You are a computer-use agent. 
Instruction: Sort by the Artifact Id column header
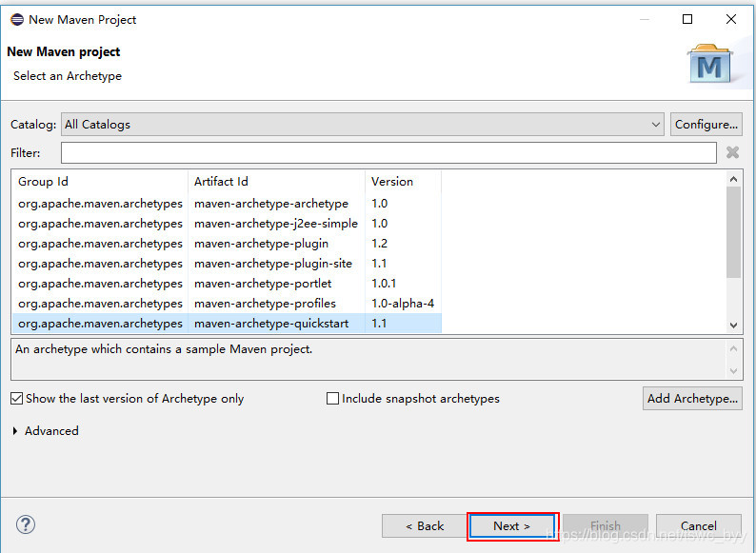(276, 181)
